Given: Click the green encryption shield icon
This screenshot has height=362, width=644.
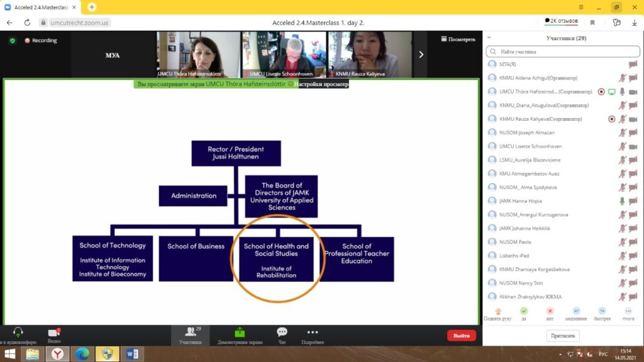Looking at the screenshot, I should click(12, 40).
